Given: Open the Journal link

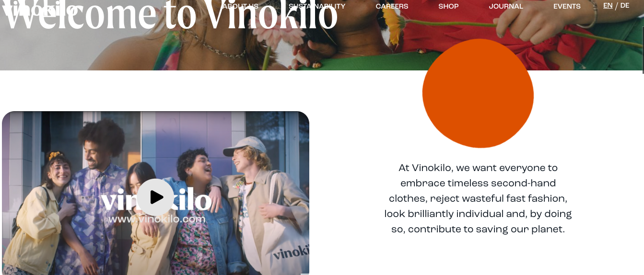Looking at the screenshot, I should [x=506, y=6].
